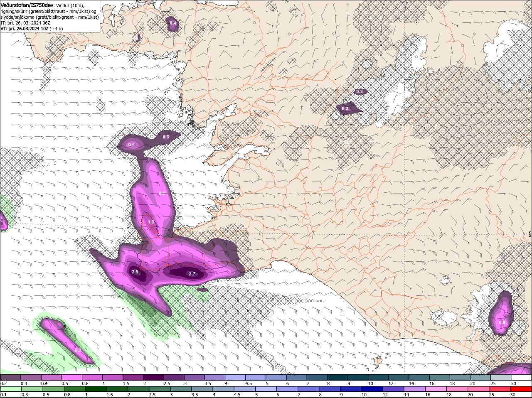Click the small island off the south coast
This screenshot has height=398, width=532.
pos(378,362)
